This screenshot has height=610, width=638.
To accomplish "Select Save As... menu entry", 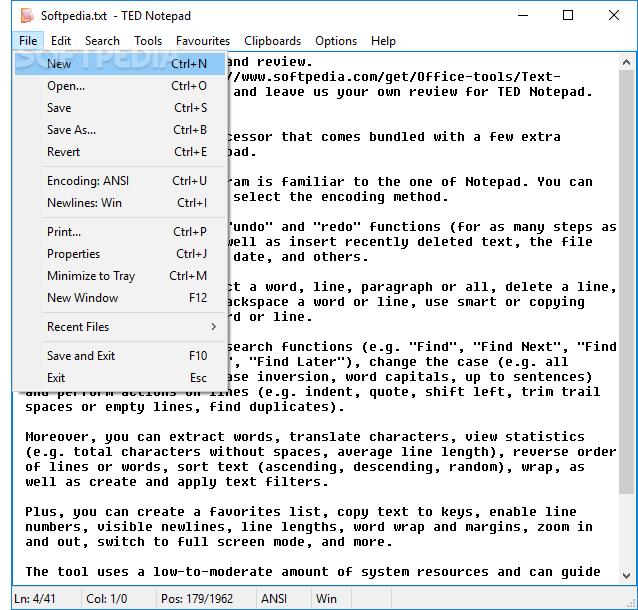I will pyautogui.click(x=120, y=130).
